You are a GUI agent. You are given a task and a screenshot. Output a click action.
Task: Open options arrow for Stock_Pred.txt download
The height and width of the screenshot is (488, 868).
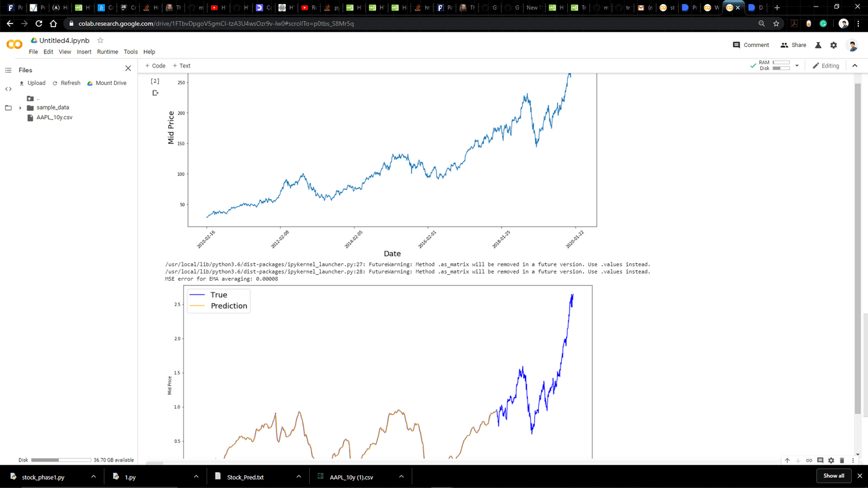[x=298, y=477]
